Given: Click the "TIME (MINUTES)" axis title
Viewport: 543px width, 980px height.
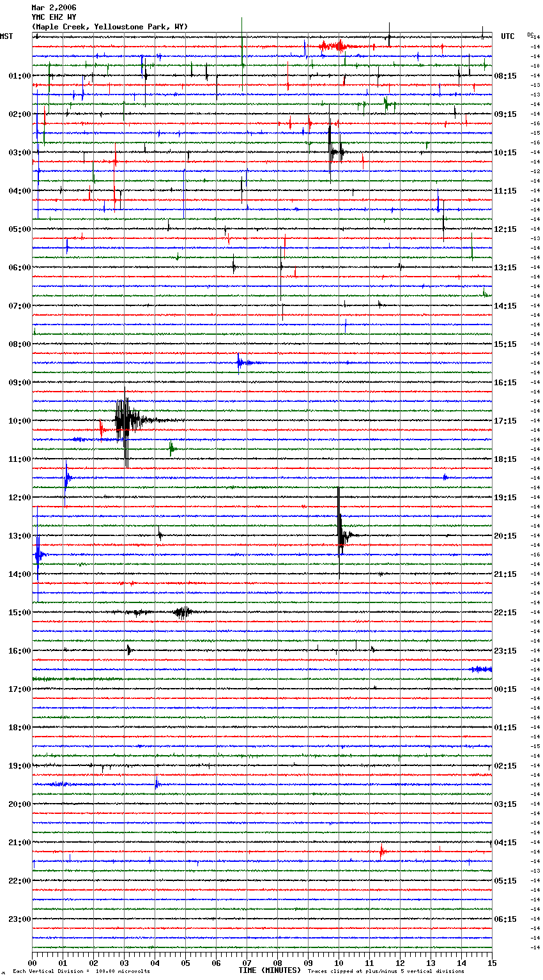Looking at the screenshot, I should click(x=270, y=970).
